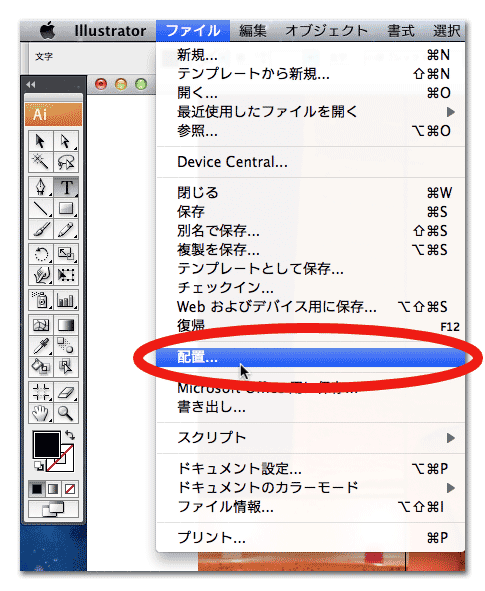
Task: Select the Eraser tool
Action: click(66, 392)
